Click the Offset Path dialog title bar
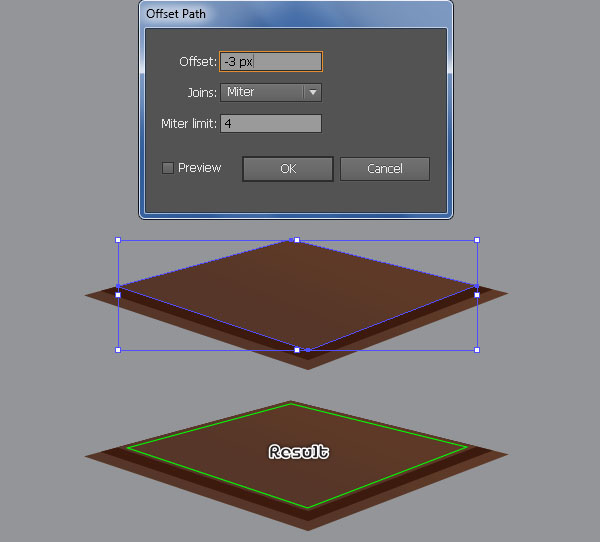 [296, 14]
